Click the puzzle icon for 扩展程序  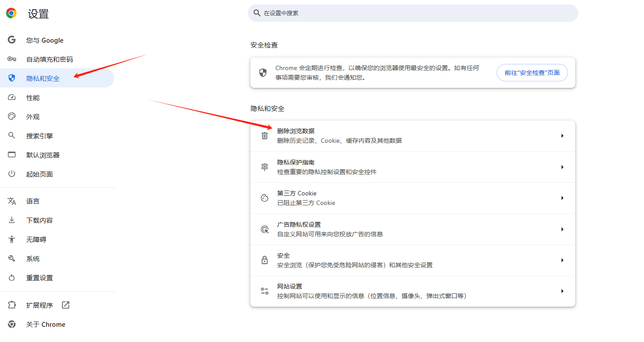coord(12,305)
